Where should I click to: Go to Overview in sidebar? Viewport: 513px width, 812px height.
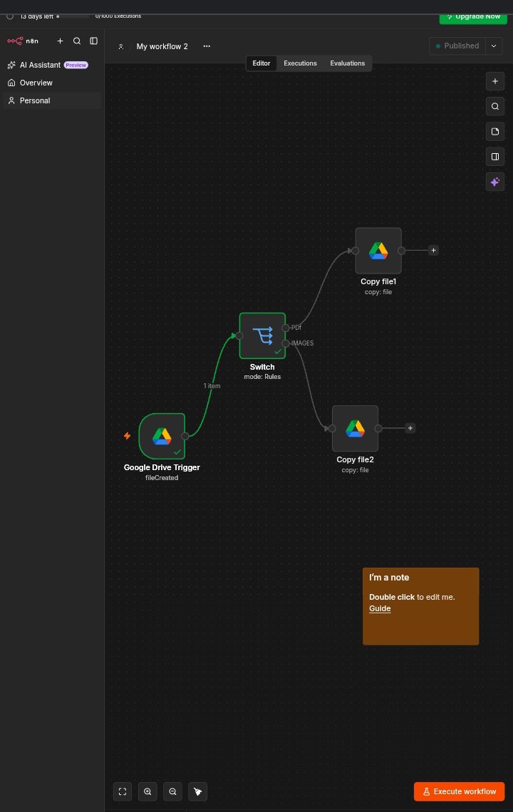click(x=52, y=83)
